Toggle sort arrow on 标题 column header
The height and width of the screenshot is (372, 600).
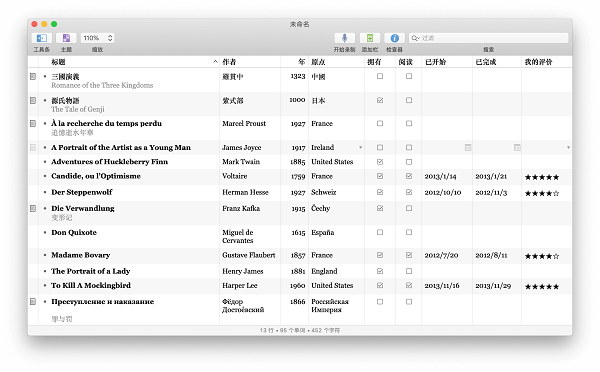[x=215, y=62]
